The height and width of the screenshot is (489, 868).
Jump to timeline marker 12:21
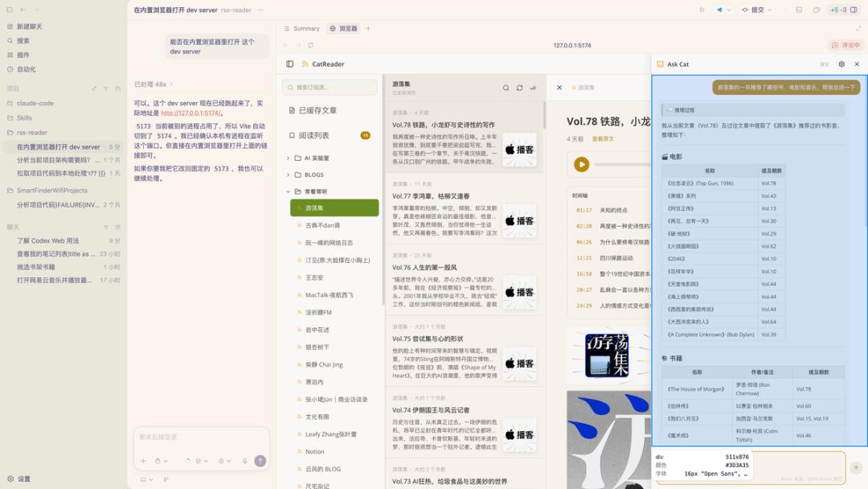tap(583, 258)
